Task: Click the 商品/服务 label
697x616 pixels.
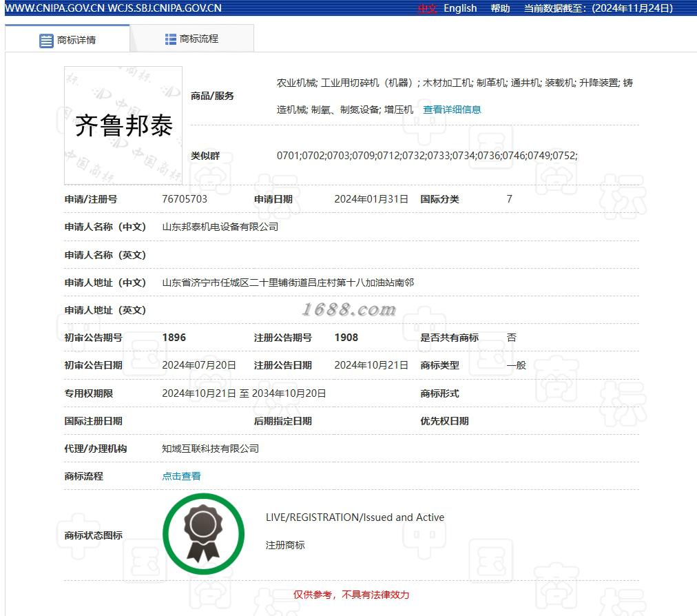Action: [x=212, y=96]
